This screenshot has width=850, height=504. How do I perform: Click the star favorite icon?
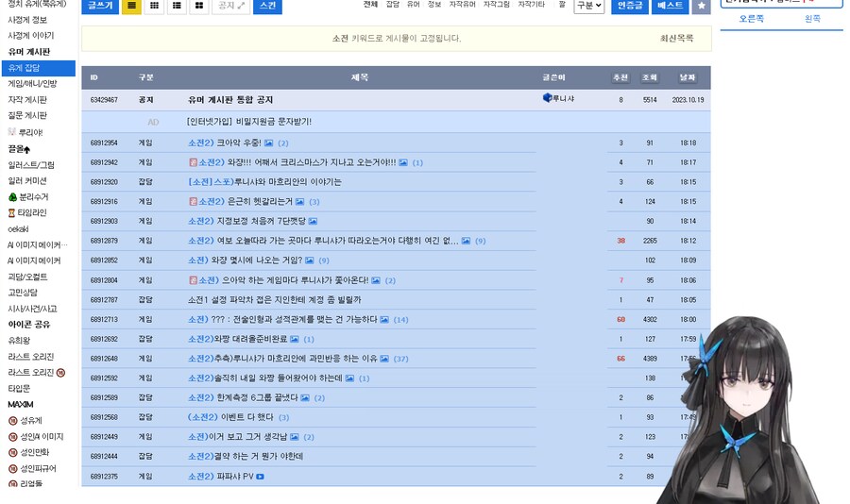coord(701,6)
